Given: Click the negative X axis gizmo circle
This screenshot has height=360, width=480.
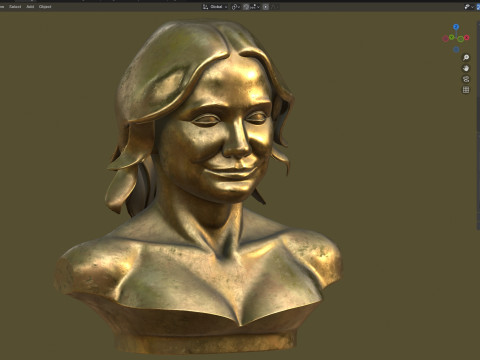Looking at the screenshot, I should pyautogui.click(x=445, y=39).
